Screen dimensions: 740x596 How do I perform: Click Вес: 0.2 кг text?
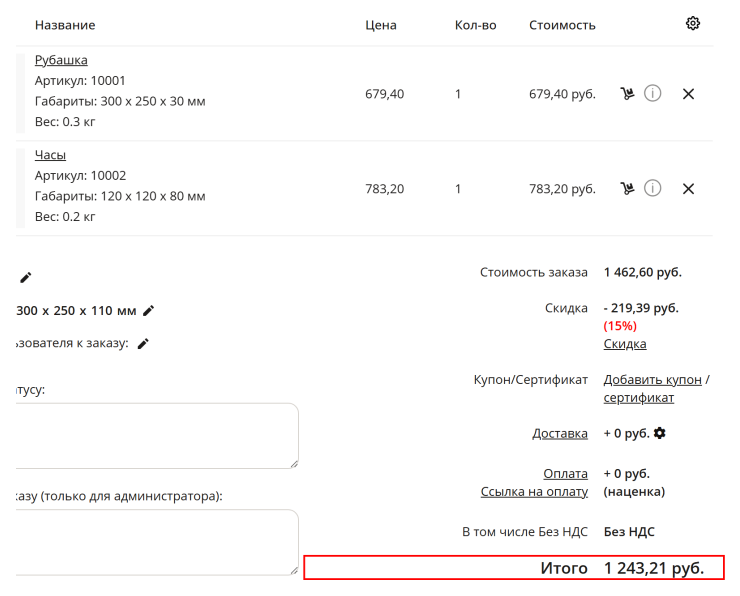pos(65,217)
